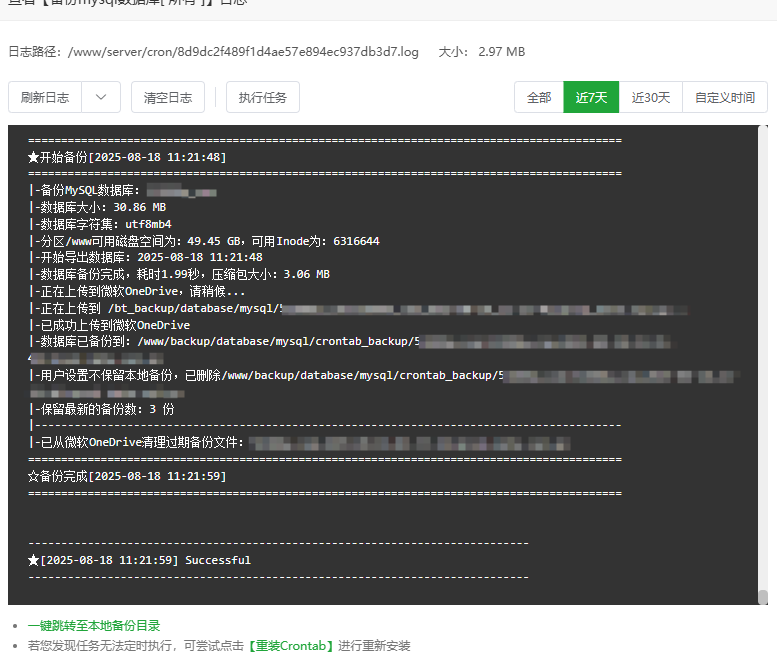777x663 pixels.
Task: Select the 近7天 time range
Action: pos(591,97)
